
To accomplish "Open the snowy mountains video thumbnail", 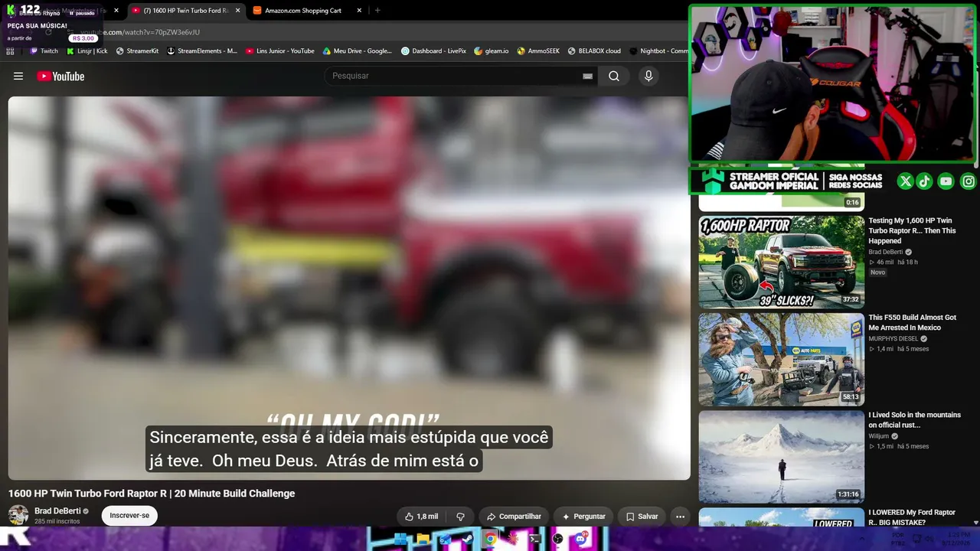I will point(782,457).
